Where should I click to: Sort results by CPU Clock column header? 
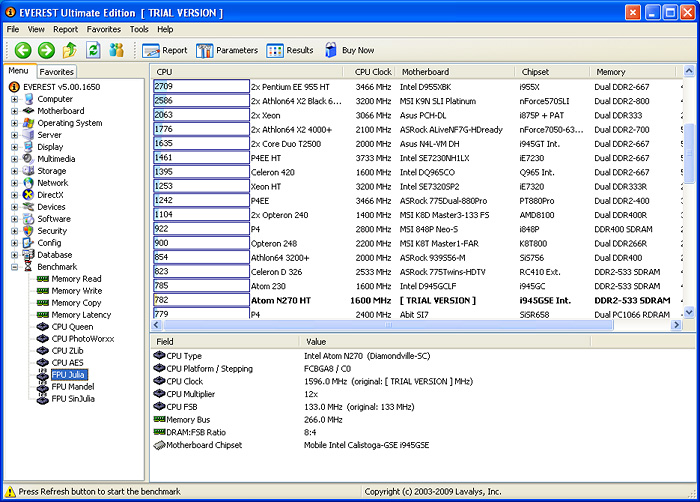click(x=374, y=72)
